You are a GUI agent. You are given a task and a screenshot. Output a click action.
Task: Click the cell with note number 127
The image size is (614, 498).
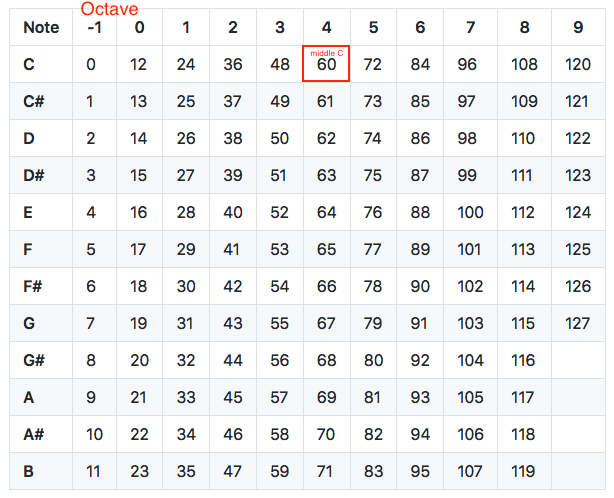click(578, 323)
